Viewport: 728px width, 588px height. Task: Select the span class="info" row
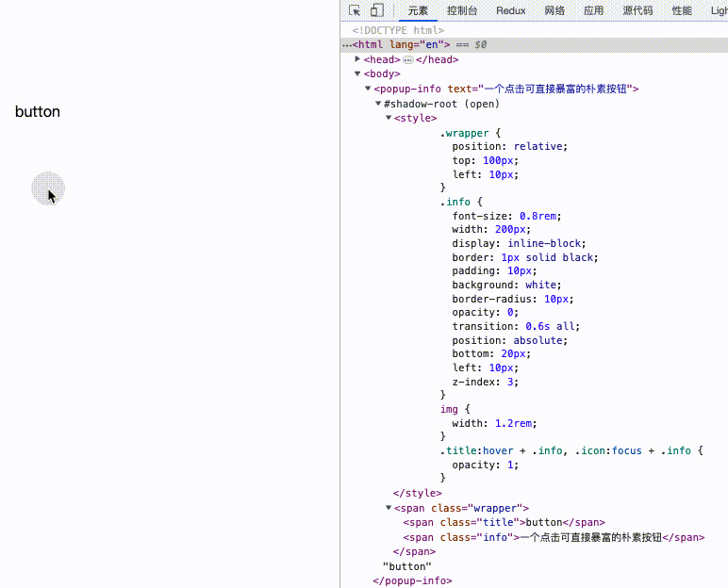[x=554, y=537]
